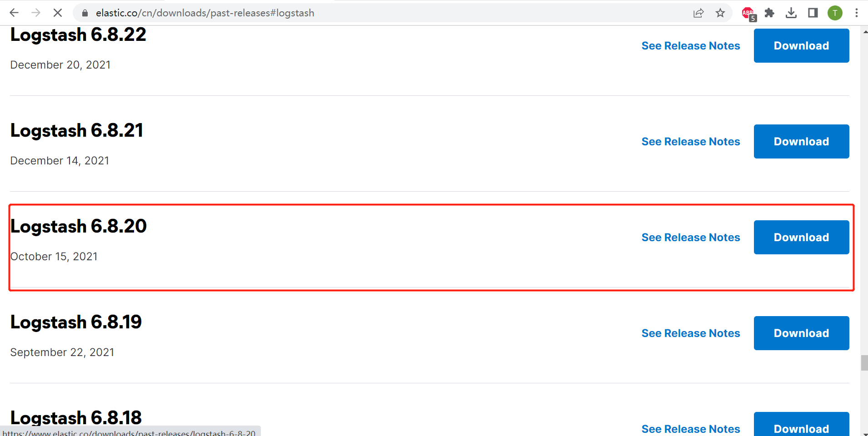The width and height of the screenshot is (868, 436).
Task: Open the ABP adblock extension
Action: [x=748, y=14]
